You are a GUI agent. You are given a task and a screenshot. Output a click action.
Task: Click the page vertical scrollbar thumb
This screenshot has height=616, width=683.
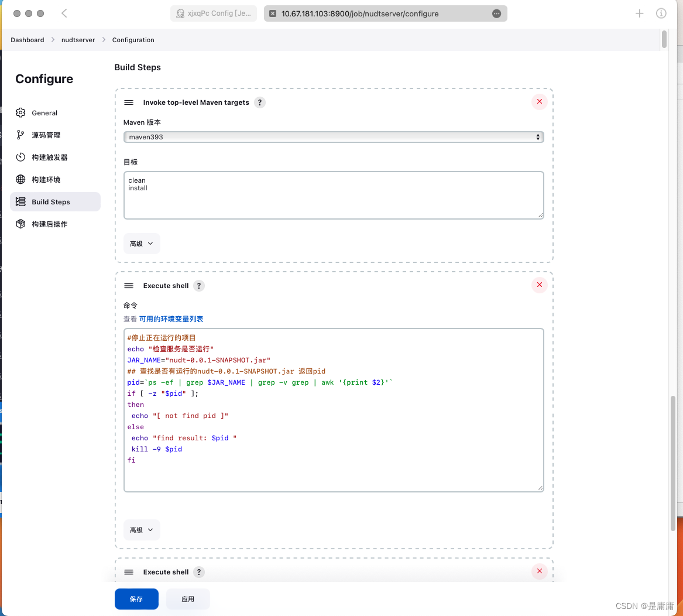(673, 463)
